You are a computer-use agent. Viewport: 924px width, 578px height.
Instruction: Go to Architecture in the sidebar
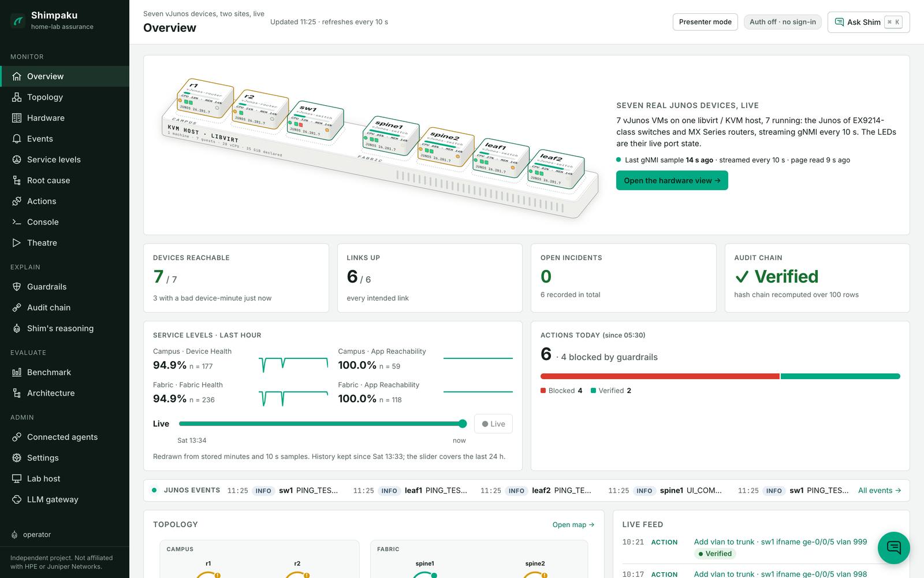[65, 393]
